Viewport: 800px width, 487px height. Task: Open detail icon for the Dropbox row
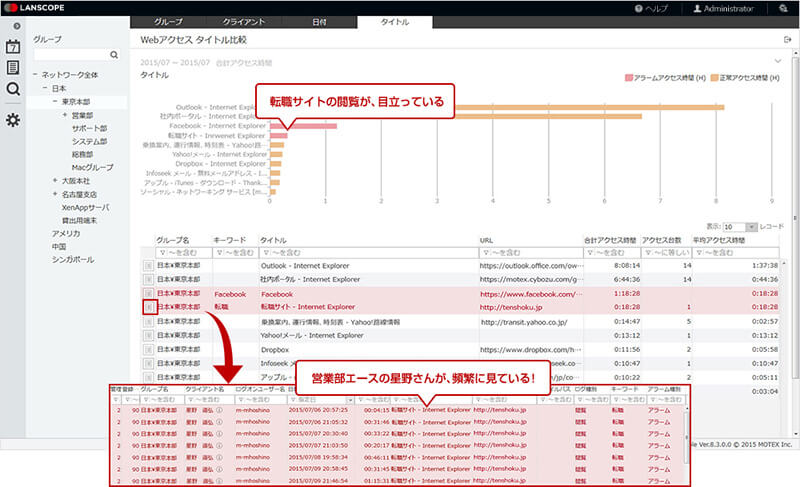coord(148,350)
